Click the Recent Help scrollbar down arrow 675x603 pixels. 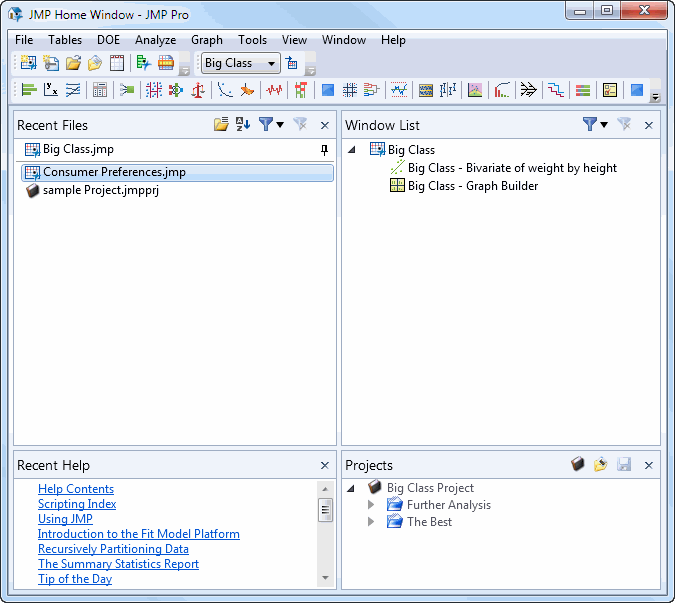(325, 578)
